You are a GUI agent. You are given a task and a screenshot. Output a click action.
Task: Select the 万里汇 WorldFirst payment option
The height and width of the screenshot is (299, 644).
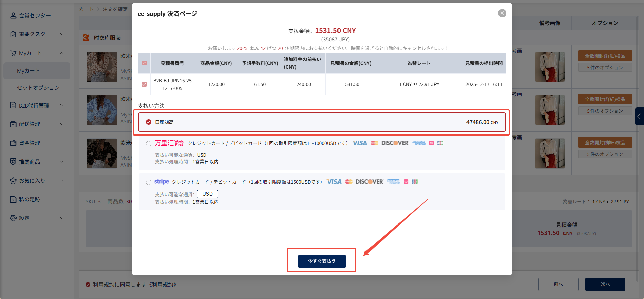149,144
